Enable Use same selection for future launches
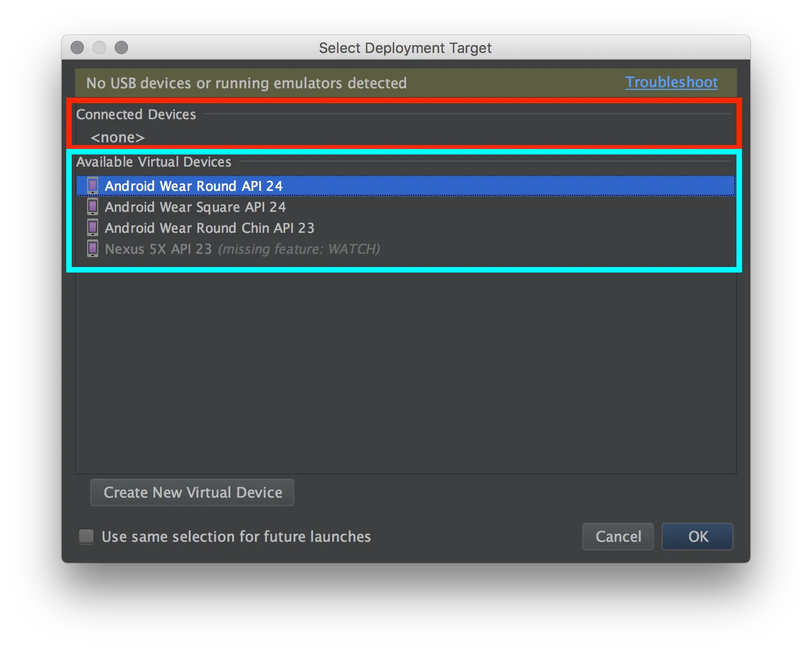Image resolution: width=812 pixels, height=651 pixels. 86,536
